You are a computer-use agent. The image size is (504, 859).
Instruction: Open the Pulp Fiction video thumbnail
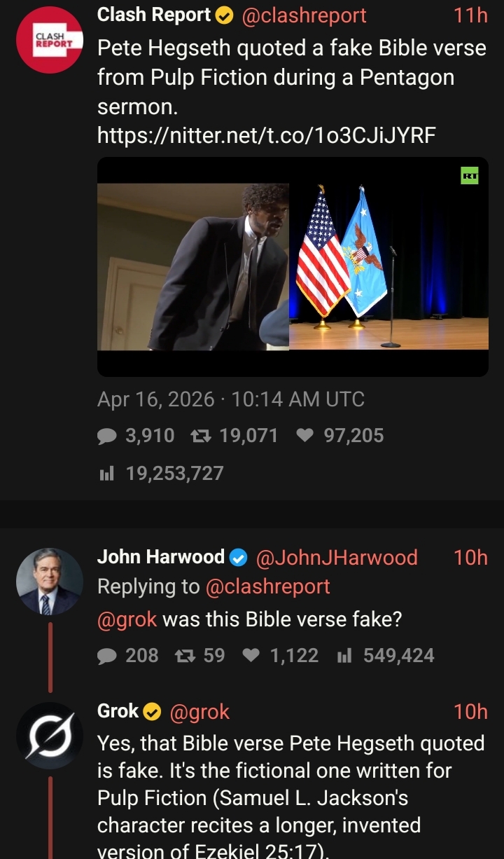(293, 266)
